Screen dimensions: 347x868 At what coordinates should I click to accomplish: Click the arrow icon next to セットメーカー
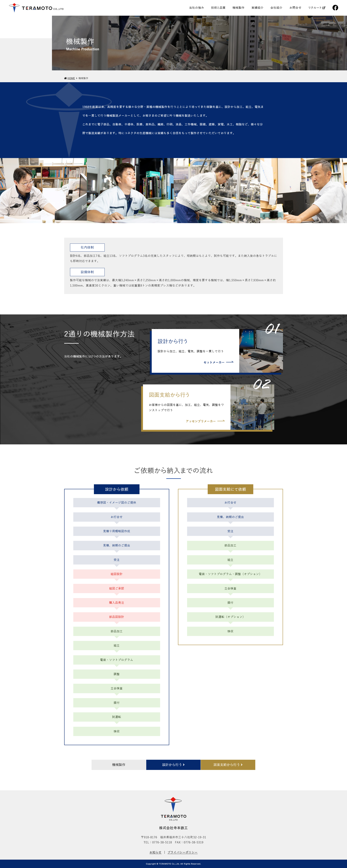230,362
